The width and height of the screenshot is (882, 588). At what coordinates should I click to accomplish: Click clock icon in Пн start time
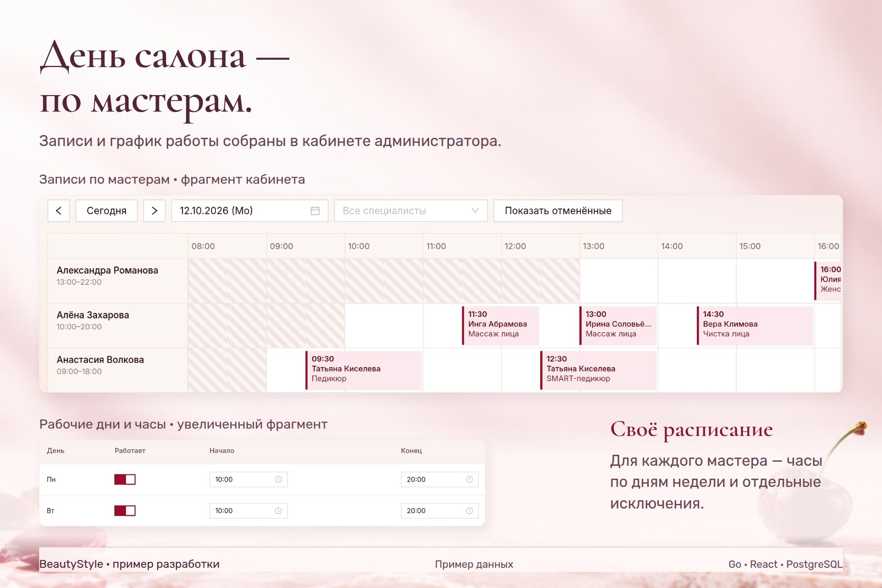point(278,480)
